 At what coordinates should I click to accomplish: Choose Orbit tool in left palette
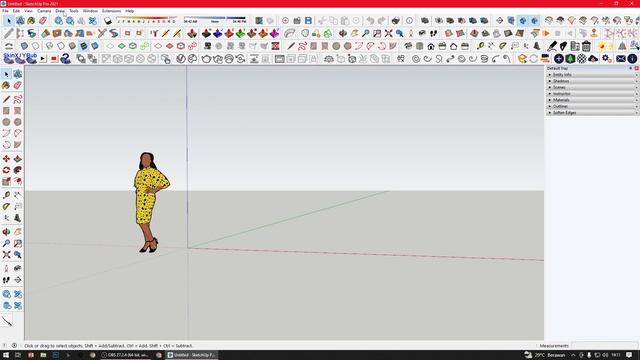(6, 232)
